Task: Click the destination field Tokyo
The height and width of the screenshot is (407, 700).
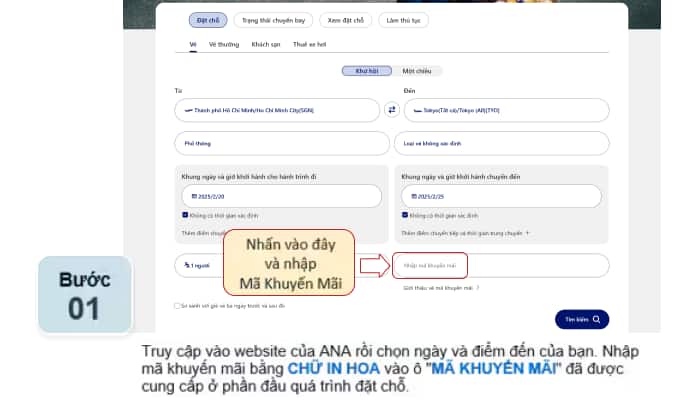Action: (506, 110)
